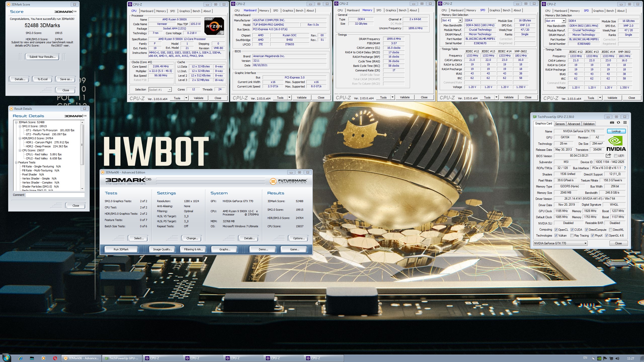Toggle the PhysX checkbox
This screenshot has width=644, height=362.
tap(592, 236)
